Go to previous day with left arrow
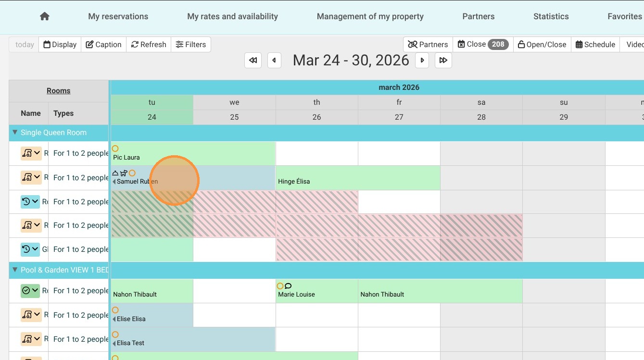Viewport: 644px width, 360px height. [274, 61]
